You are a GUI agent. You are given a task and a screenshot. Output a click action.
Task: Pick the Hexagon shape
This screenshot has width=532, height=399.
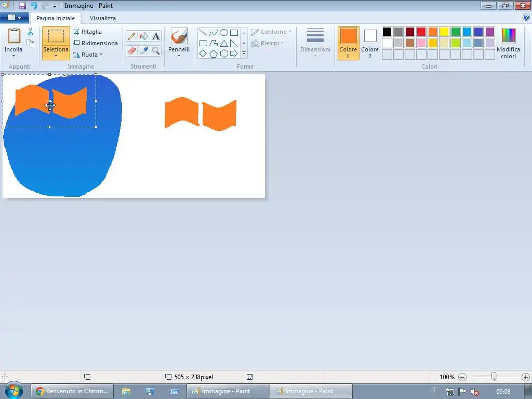[223, 54]
